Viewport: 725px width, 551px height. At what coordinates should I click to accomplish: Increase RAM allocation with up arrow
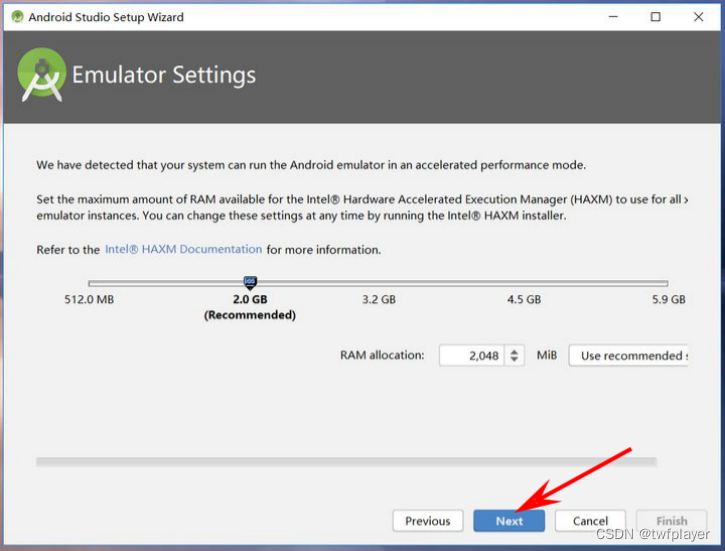(x=514, y=351)
